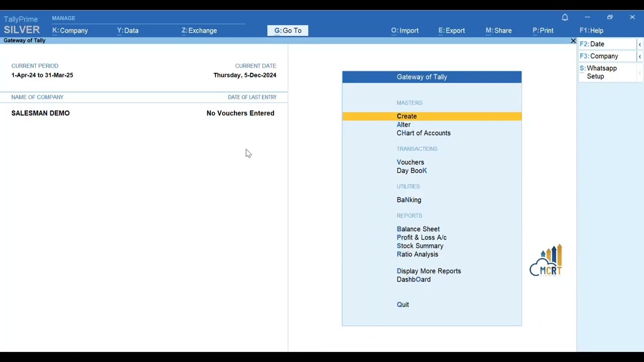Open the Day Book
The image size is (644, 362).
412,171
